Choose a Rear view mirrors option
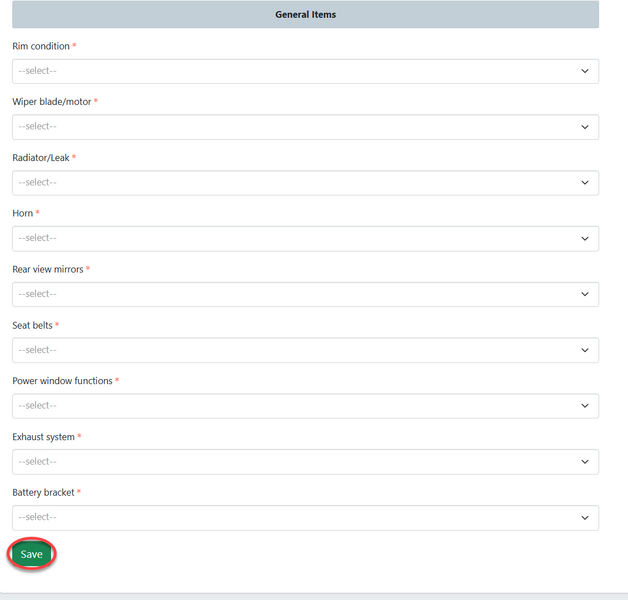Screen dimensions: 628x600 coord(305,294)
